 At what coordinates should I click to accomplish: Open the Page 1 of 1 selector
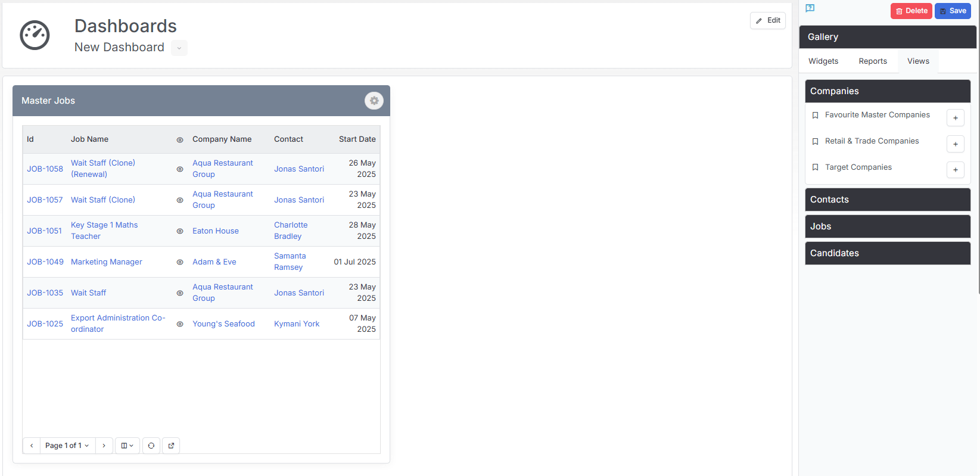point(67,446)
